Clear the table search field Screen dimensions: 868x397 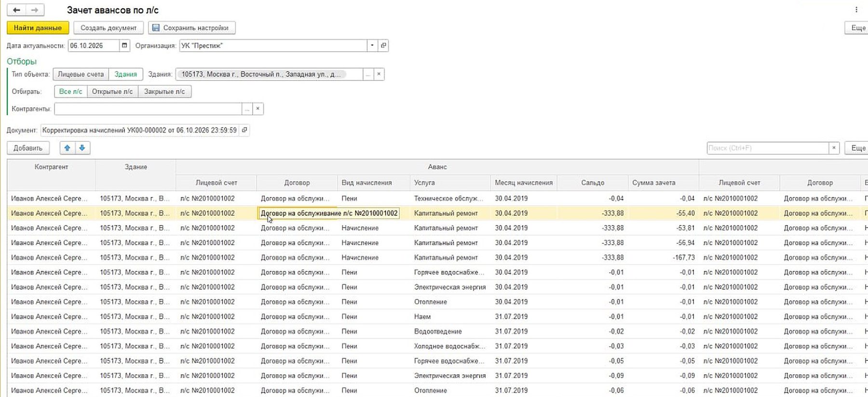pos(834,148)
